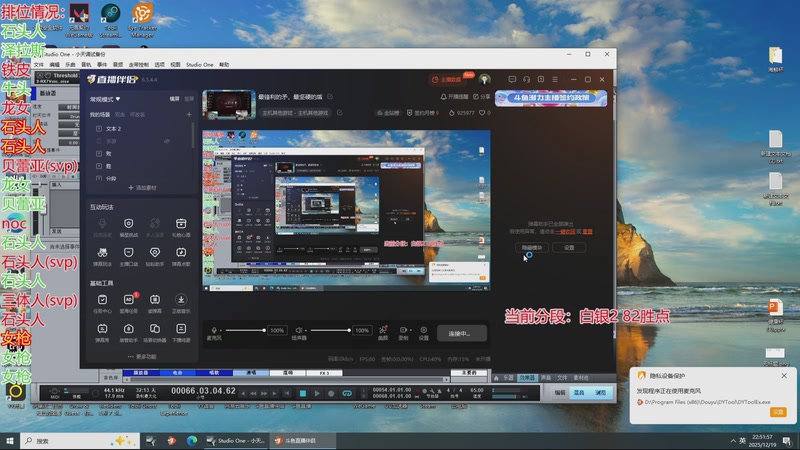Click 设置 button in the right panel
Image resolution: width=800 pixels, height=450 pixels.
[x=569, y=247]
